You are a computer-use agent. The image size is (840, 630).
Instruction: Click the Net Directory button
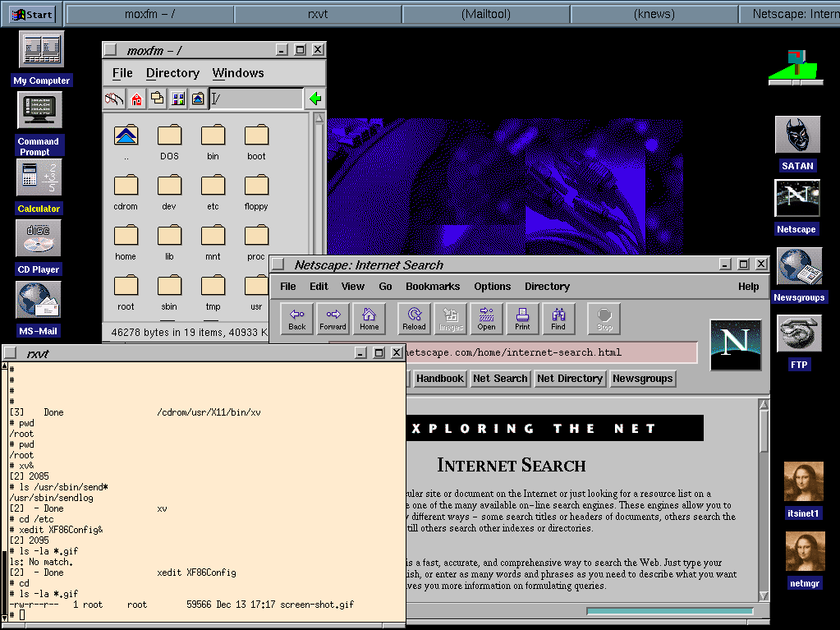click(x=570, y=379)
